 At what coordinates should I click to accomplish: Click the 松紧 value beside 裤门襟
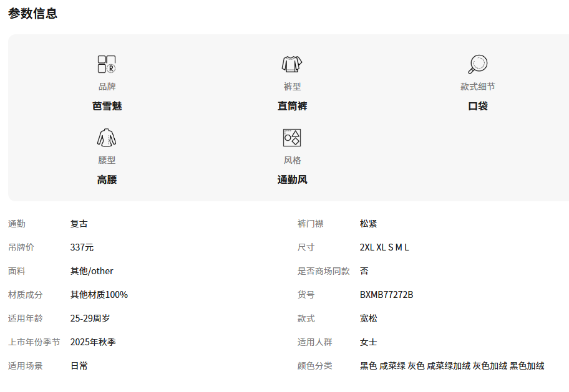(368, 224)
